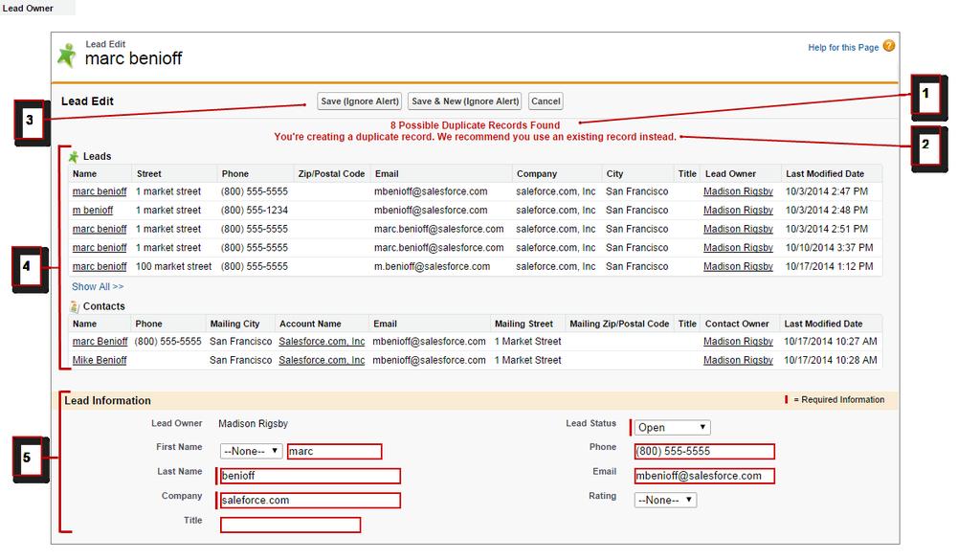The height and width of the screenshot is (560, 980).
Task: Click the Lead Information section heading
Action: [x=107, y=401]
